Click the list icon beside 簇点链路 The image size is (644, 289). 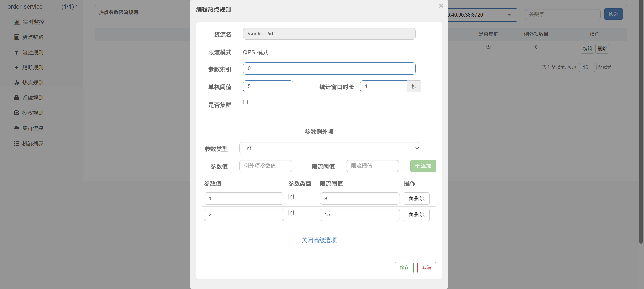pyautogui.click(x=17, y=37)
